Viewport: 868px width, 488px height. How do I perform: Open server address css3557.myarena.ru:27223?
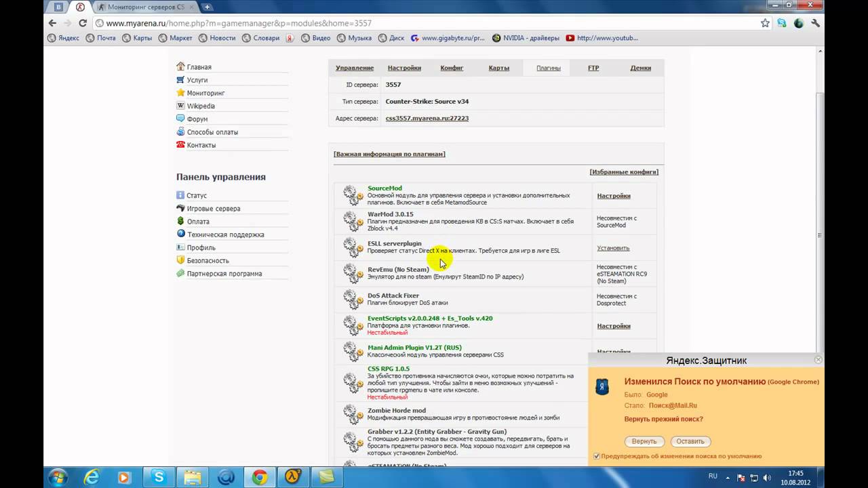pos(427,118)
